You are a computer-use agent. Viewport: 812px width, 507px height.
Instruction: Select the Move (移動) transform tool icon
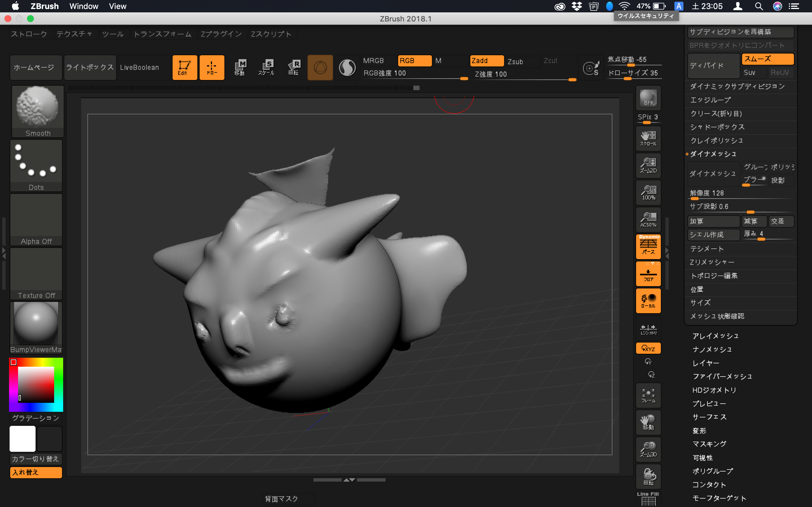point(240,67)
